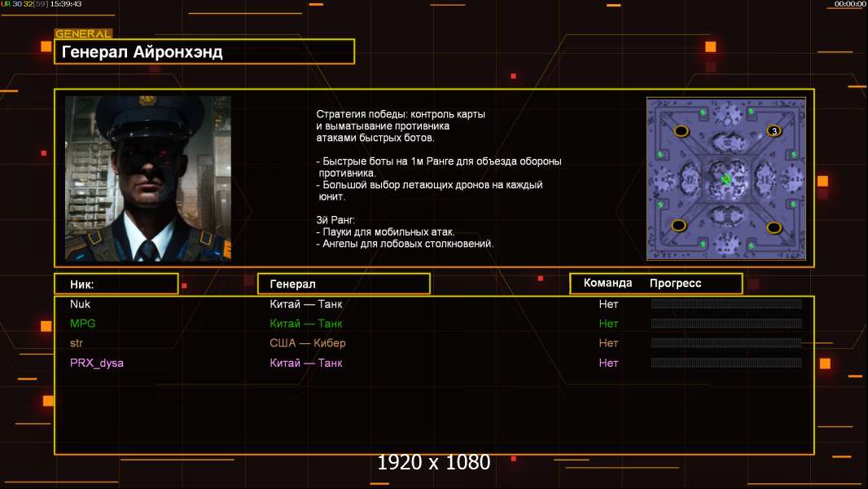Image resolution: width=868 pixels, height=489 pixels.
Task: Click team value 'Нет' for PRX_dysa
Action: coord(608,363)
